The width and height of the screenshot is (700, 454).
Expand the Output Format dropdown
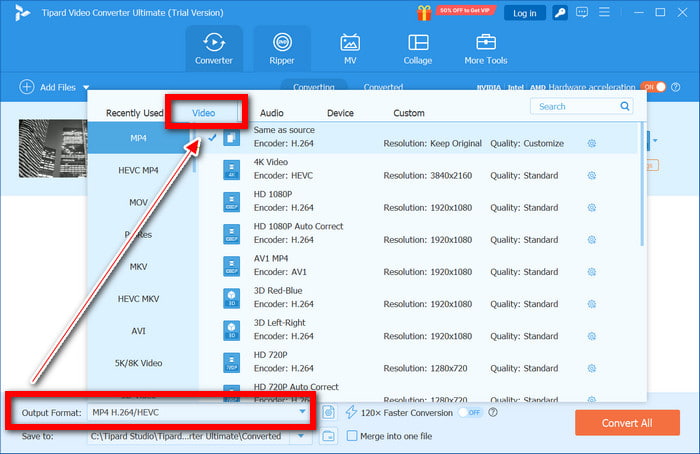302,412
